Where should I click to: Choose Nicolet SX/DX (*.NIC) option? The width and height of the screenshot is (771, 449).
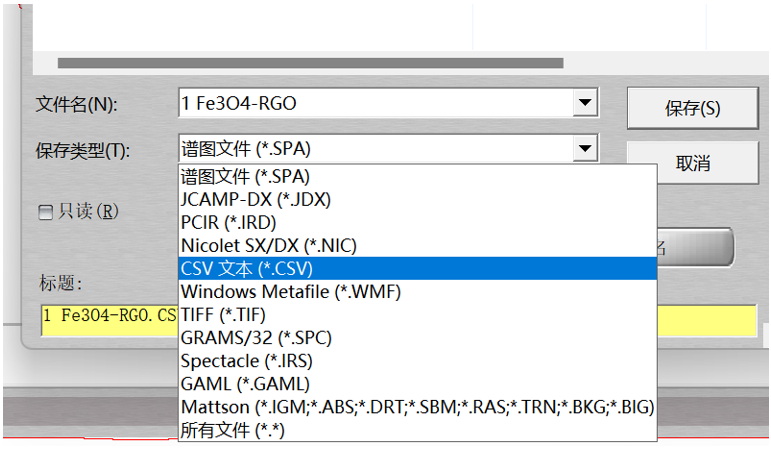tap(417, 245)
